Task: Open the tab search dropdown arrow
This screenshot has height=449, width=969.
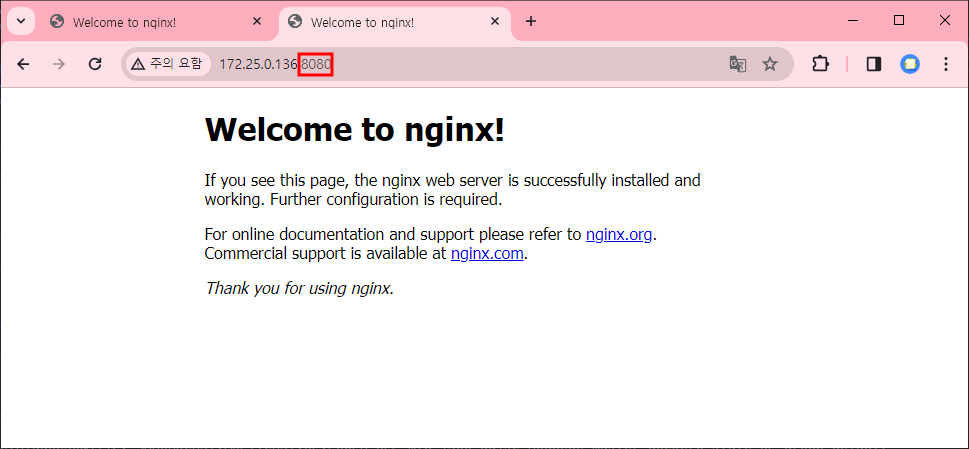Action: pyautogui.click(x=21, y=21)
